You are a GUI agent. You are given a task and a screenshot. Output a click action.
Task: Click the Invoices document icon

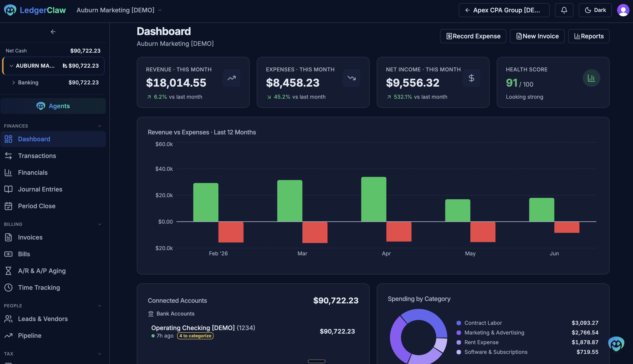(x=8, y=237)
